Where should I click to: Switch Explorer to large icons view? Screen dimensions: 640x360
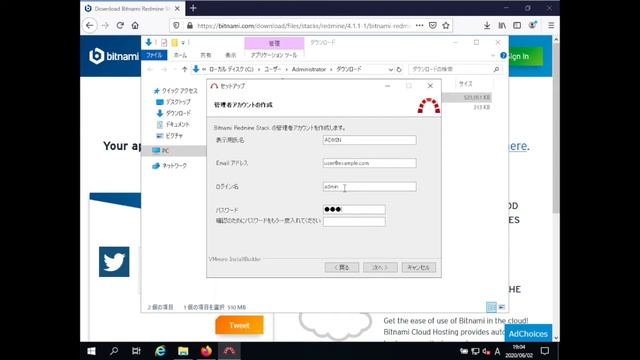click(502, 307)
